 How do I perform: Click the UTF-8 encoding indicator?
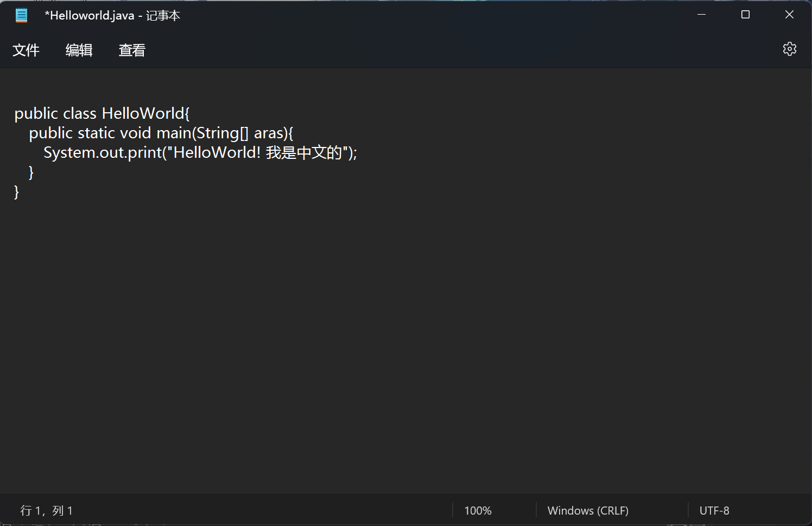(714, 511)
